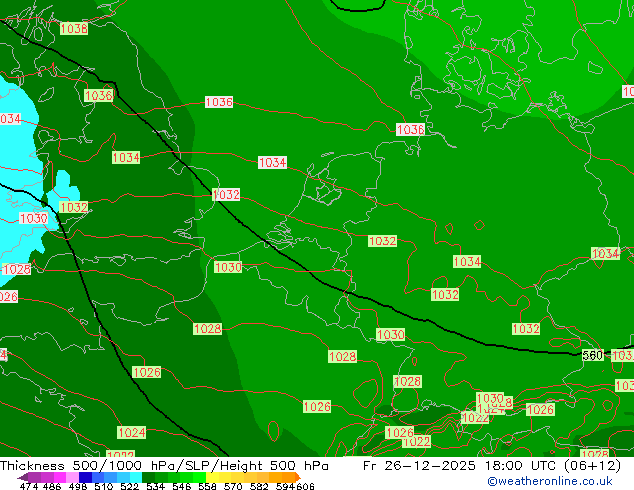Click the date text 'Fr 26-12-2025 18:00 UTC'

(x=459, y=465)
